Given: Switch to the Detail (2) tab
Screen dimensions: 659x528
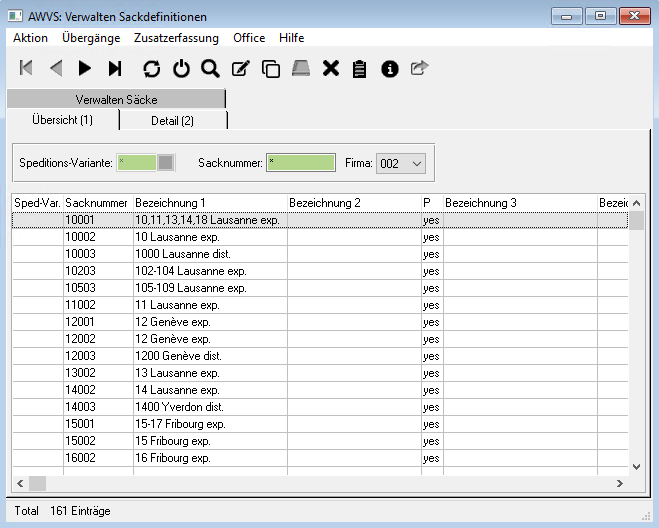Looking at the screenshot, I should 172,120.
